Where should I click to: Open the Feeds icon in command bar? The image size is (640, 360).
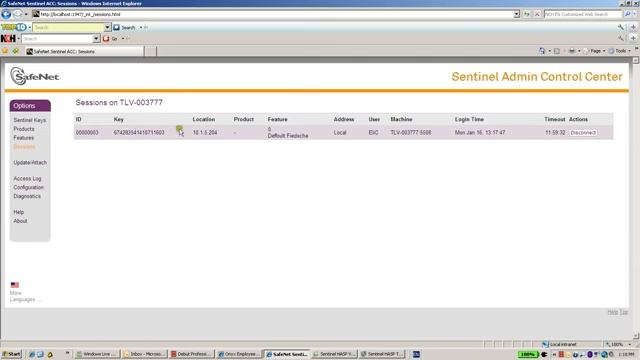pos(556,51)
